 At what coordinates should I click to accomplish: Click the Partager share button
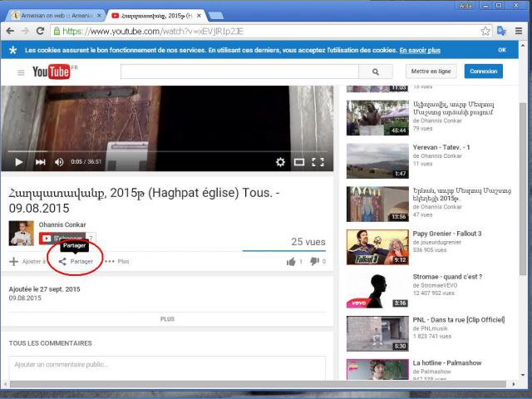(76, 261)
